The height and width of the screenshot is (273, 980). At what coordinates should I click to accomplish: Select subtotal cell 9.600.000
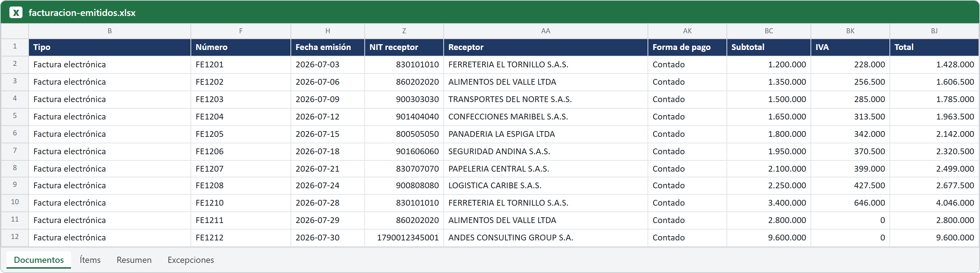[768, 238]
